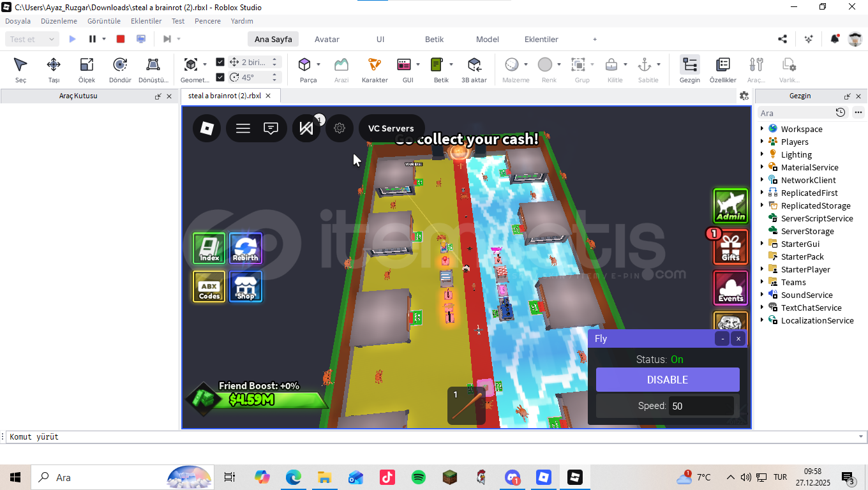Click the VC Servers button
This screenshot has height=490, width=868.
click(391, 128)
